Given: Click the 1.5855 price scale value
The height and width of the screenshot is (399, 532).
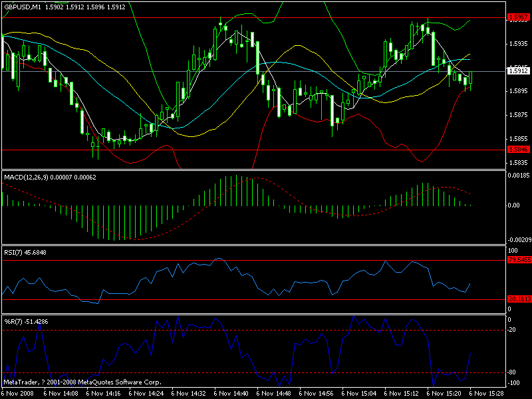Looking at the screenshot, I should click(x=519, y=139).
